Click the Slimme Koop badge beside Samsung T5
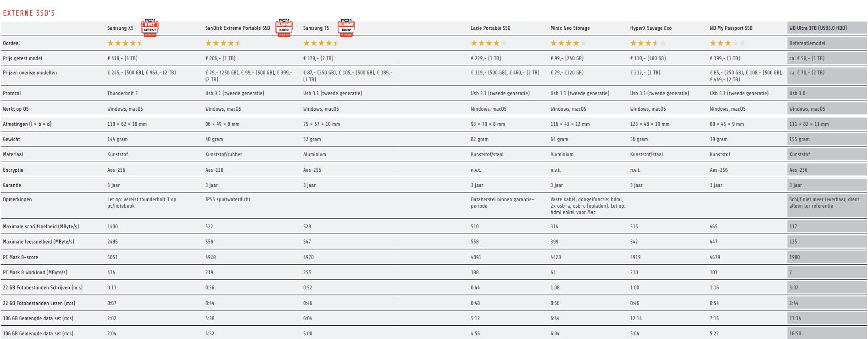868x339 pixels. click(346, 28)
